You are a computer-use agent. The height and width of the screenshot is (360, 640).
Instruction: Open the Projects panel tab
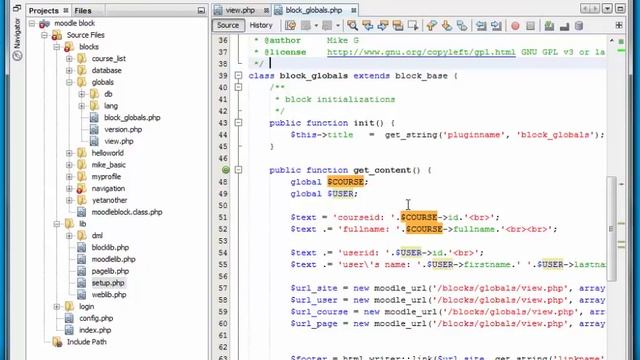pos(44,11)
